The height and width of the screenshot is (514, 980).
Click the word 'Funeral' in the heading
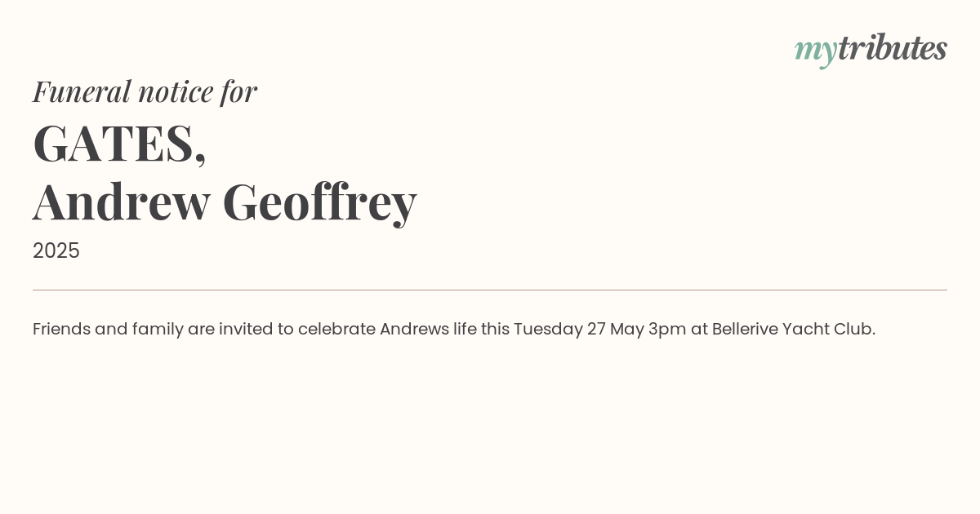tap(82, 91)
